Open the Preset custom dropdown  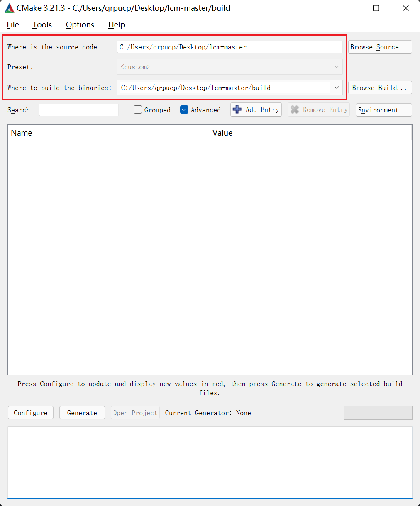tap(230, 67)
